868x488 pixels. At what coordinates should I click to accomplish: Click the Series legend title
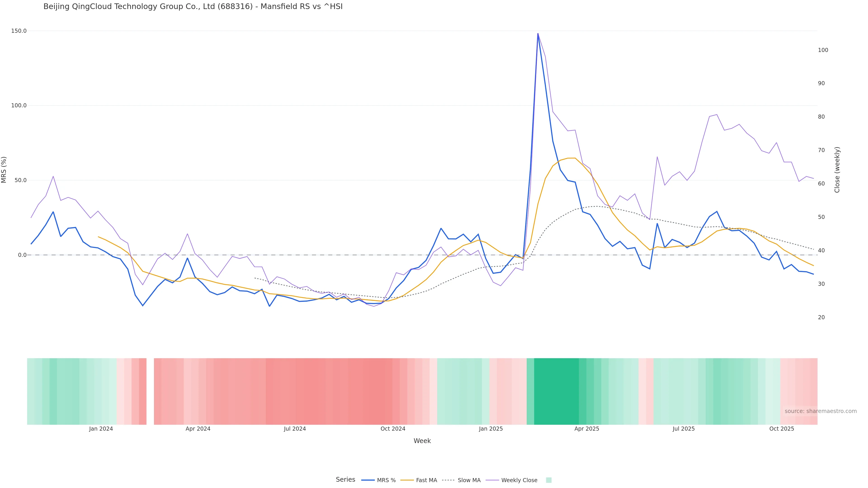(x=345, y=480)
